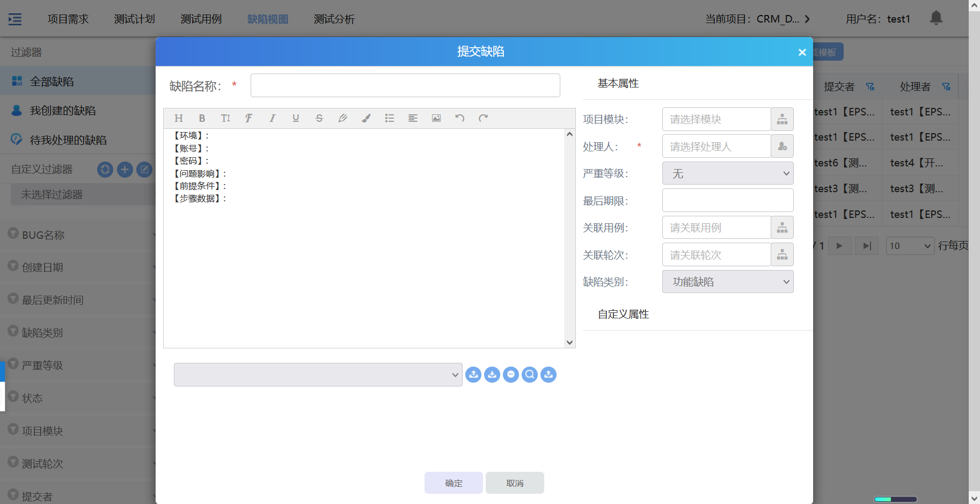Open the 严重等级 dropdown
980x504 pixels.
(x=727, y=173)
